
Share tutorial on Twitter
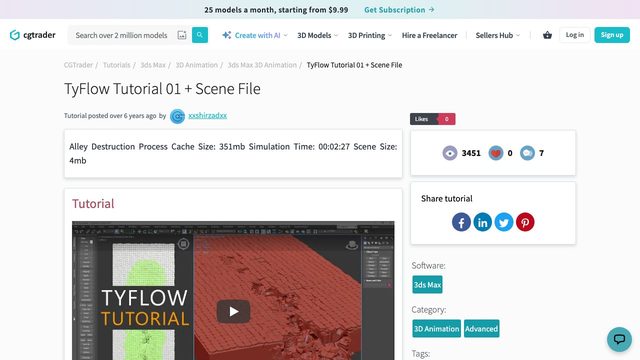(x=504, y=222)
